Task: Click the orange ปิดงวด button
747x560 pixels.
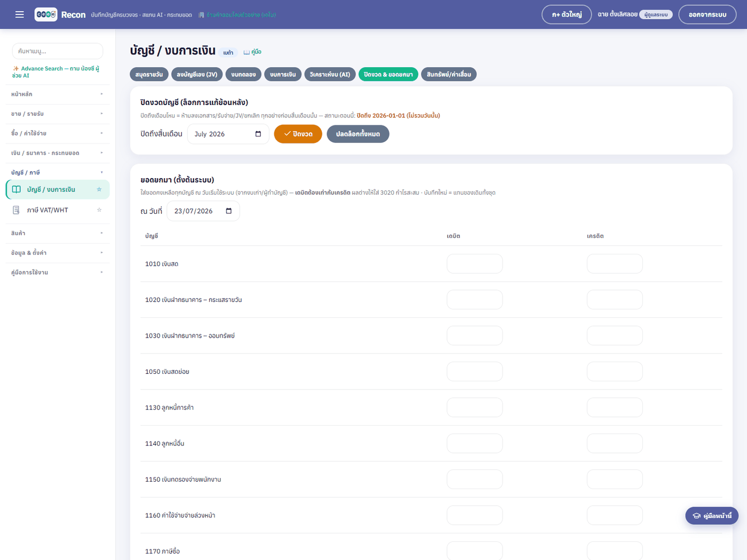Action: pyautogui.click(x=298, y=134)
